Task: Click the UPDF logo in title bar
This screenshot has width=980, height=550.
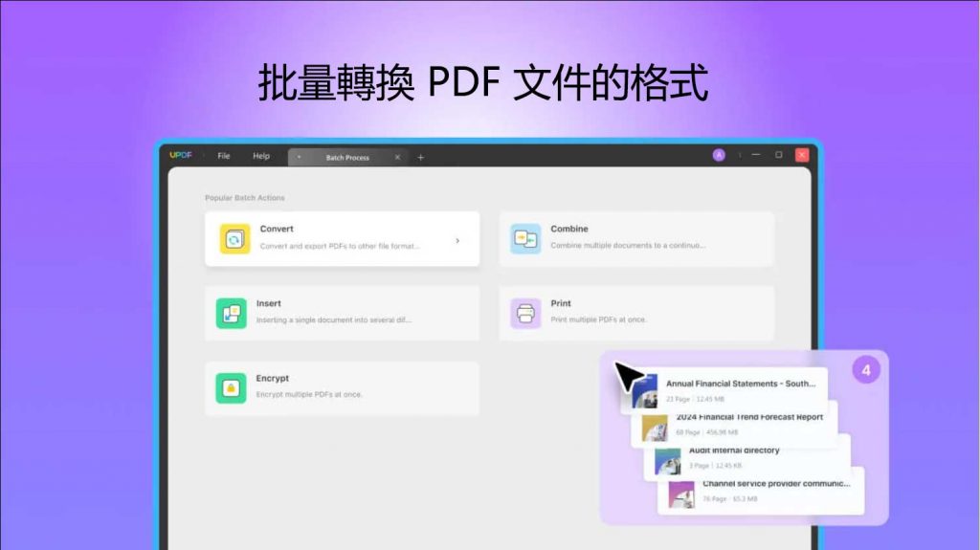Action: click(x=181, y=155)
